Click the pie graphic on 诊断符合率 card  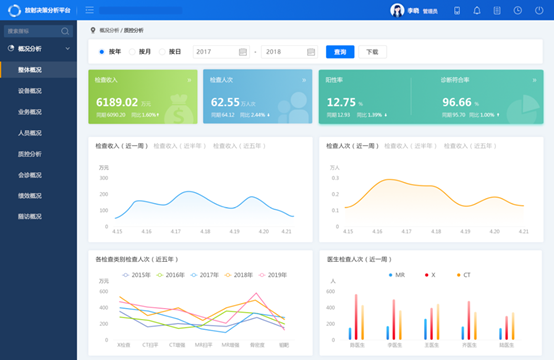(524, 109)
